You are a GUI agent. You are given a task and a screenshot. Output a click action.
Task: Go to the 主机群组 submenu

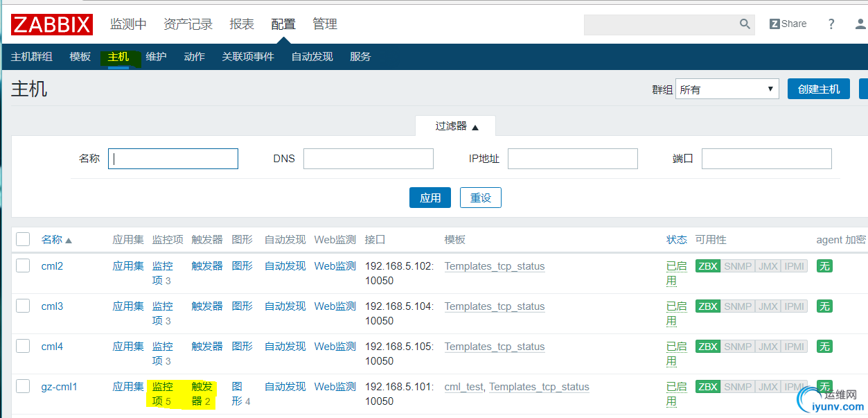click(x=32, y=57)
